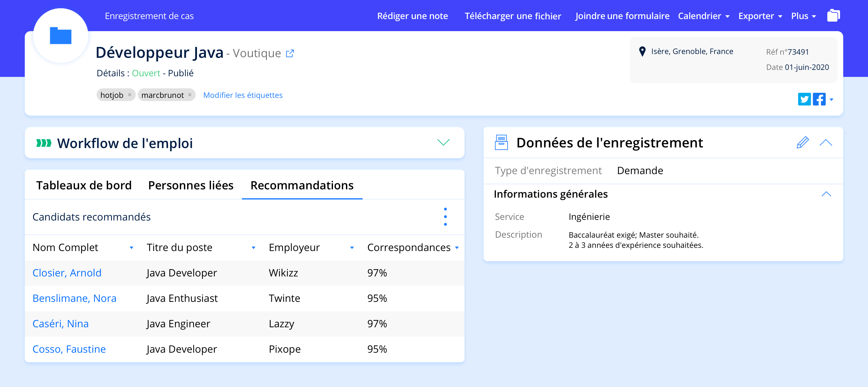868x387 pixels.
Task: Open candidate Caséri, Nina
Action: click(x=60, y=324)
